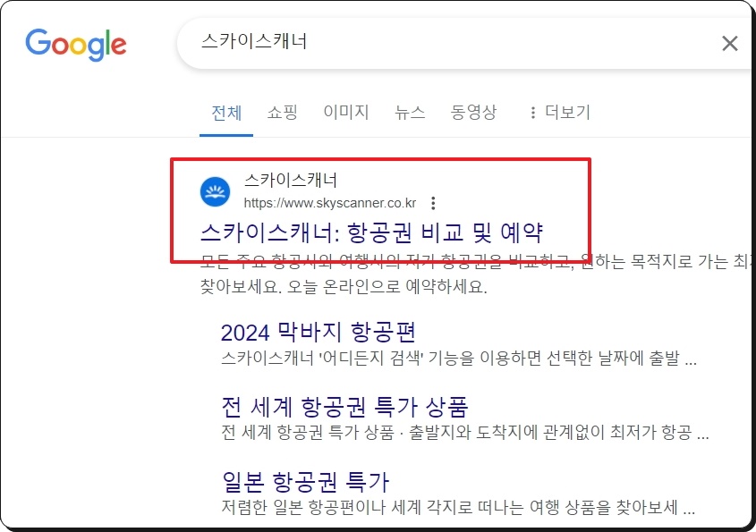Click description starting 저렴한 일본 항공편이나

(458, 507)
